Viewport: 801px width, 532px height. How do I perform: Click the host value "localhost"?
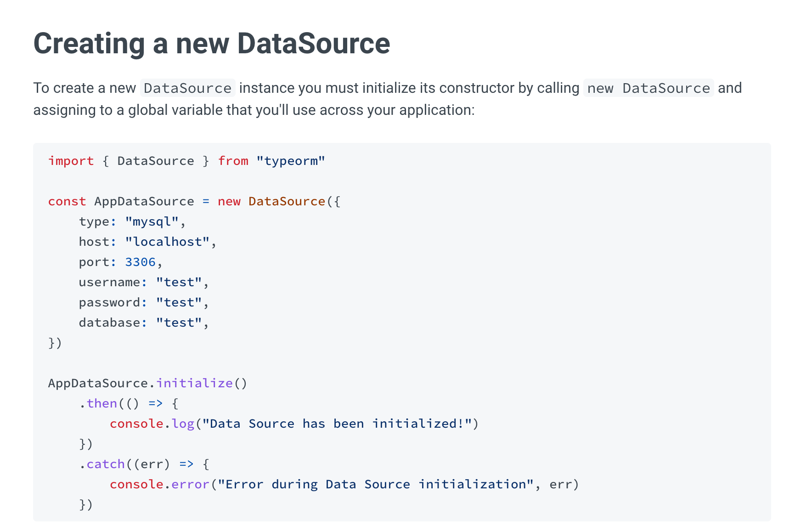point(167,242)
